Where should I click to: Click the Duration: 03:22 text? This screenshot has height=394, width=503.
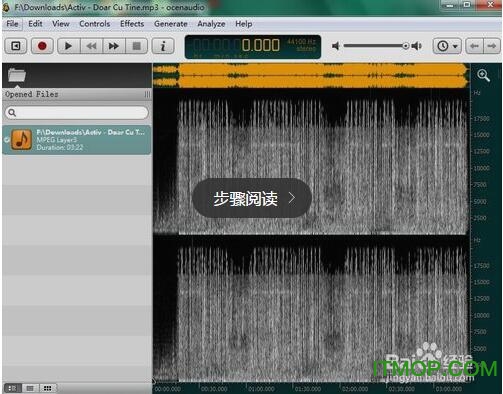click(x=60, y=147)
